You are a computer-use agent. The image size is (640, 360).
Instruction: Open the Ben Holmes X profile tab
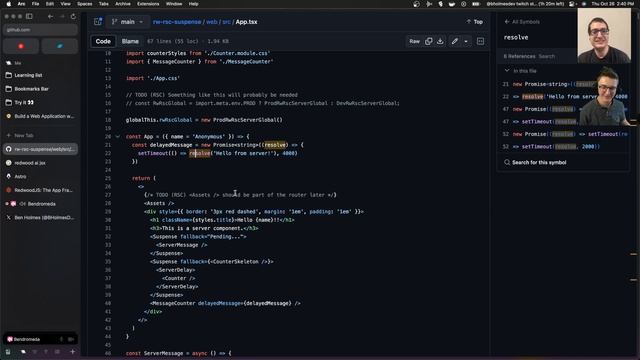(x=40, y=218)
